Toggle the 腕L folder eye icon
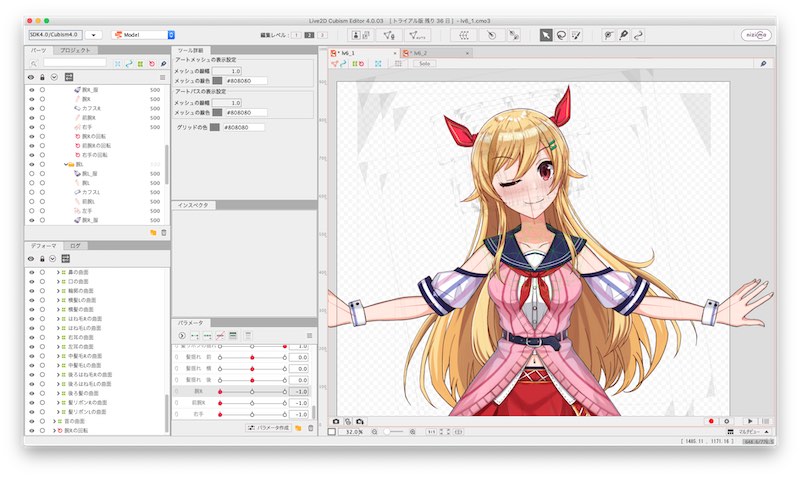Viewport: 800px width, 477px height. pyautogui.click(x=32, y=164)
